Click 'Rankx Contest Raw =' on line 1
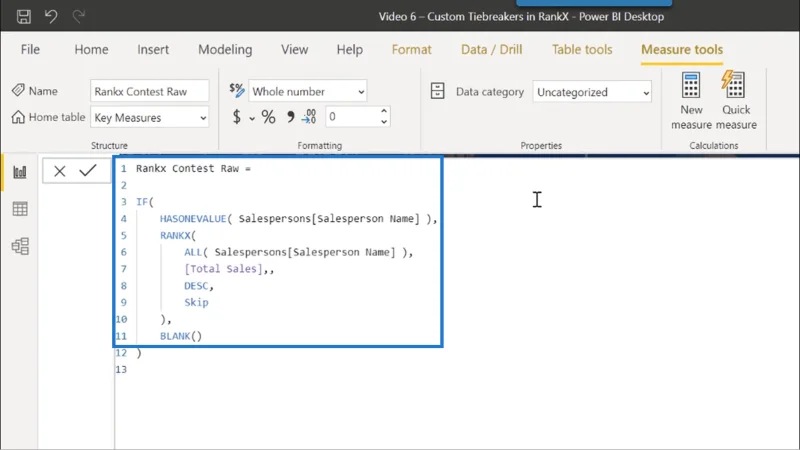The image size is (800, 450). coord(193,168)
